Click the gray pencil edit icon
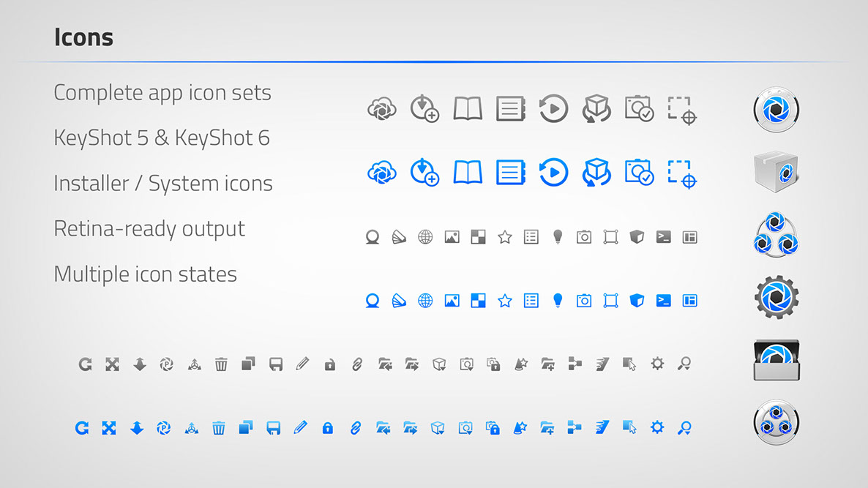 (x=302, y=364)
